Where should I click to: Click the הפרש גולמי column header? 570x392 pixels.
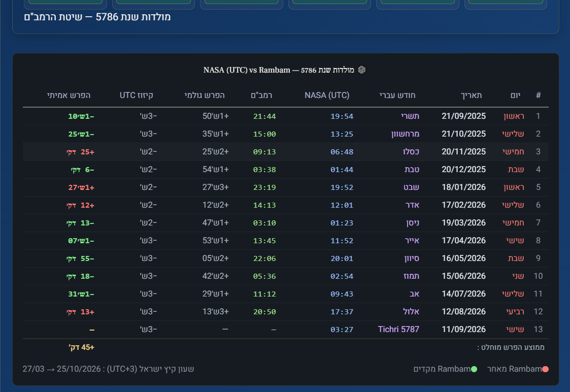click(205, 95)
